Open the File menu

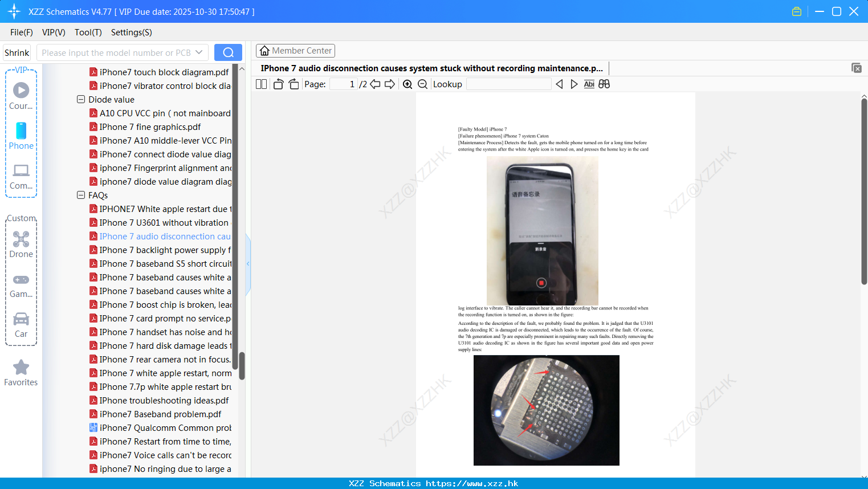pos(22,32)
